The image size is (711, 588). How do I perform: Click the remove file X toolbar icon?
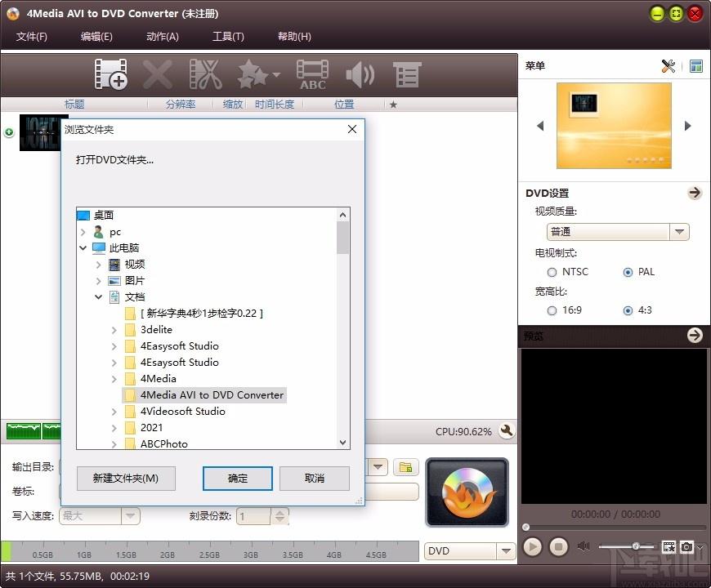coord(158,73)
